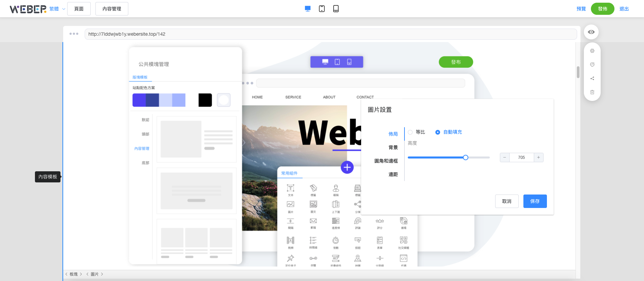This screenshot has height=281, width=644.
Task: Click the height slider handle
Action: pos(466,157)
